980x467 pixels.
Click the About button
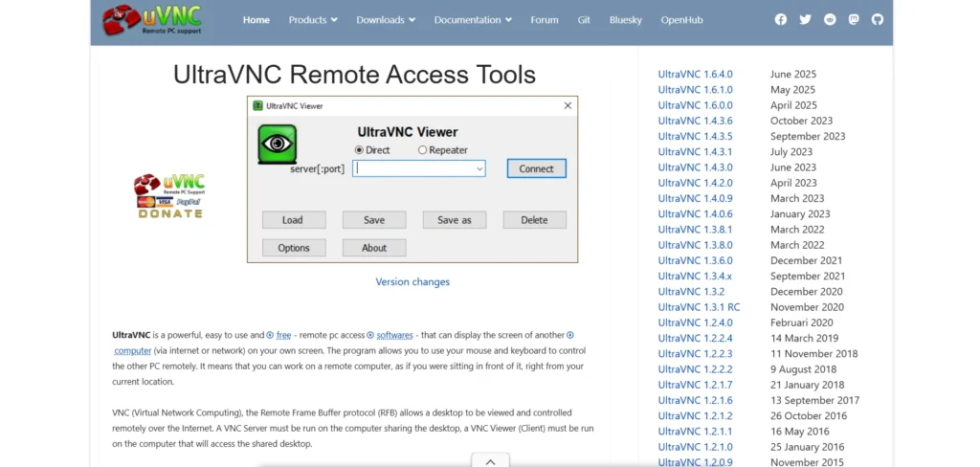(374, 248)
